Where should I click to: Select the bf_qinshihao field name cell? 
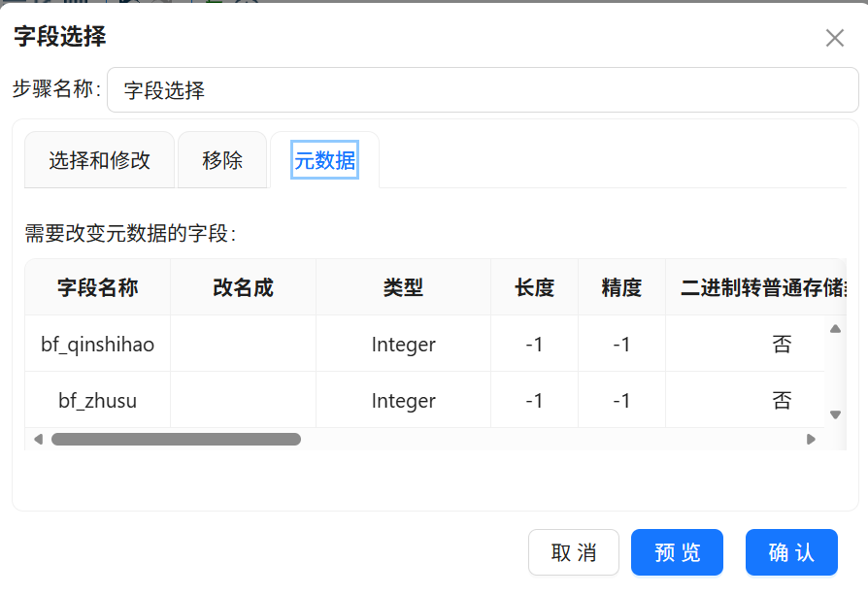[97, 344]
